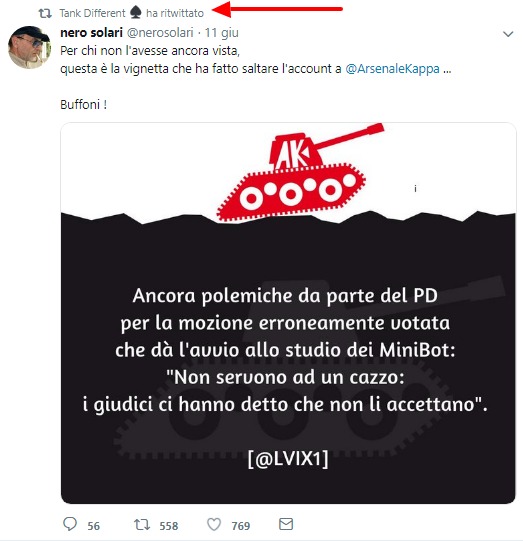Click the retweeted indicator icon beside Tank Different
This screenshot has height=541, width=523.
45,13
